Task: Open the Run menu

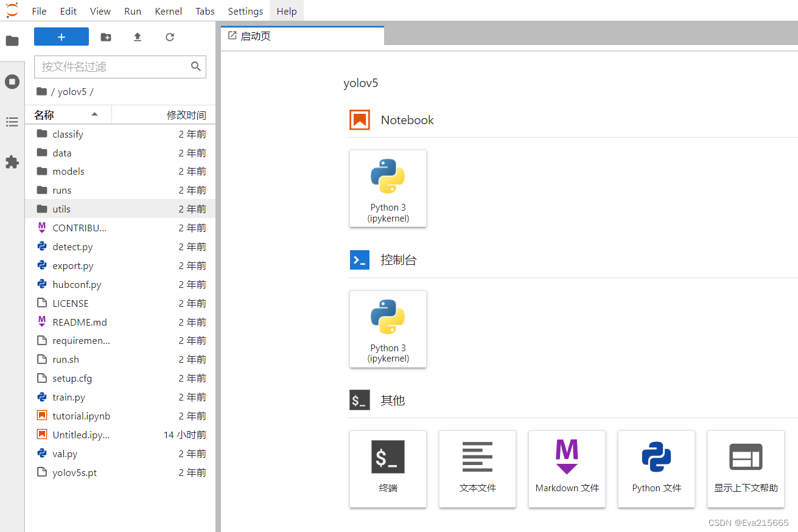Action: tap(133, 11)
